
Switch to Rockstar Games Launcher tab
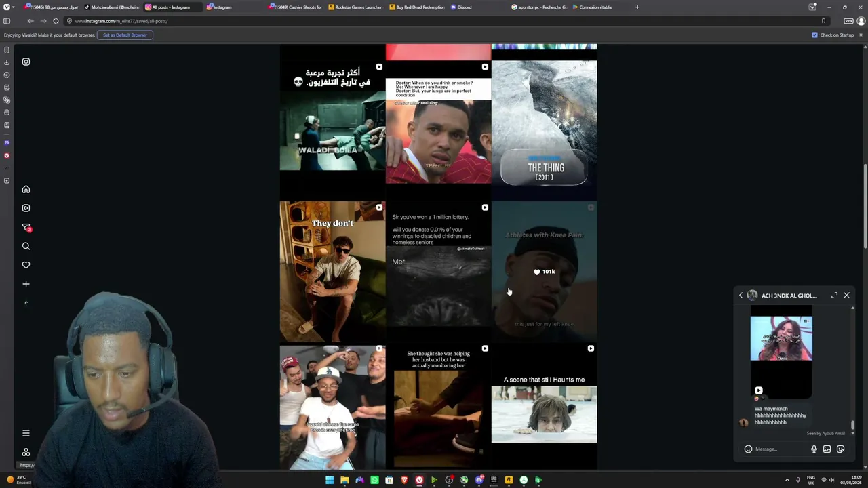(355, 7)
